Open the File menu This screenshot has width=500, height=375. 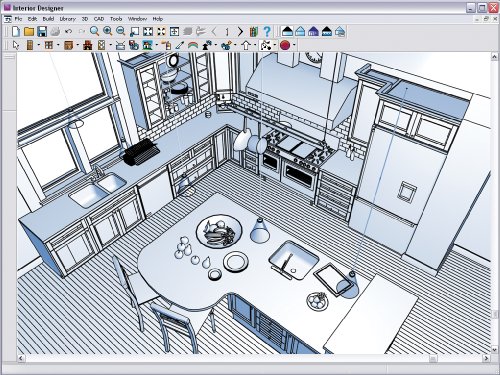point(19,19)
